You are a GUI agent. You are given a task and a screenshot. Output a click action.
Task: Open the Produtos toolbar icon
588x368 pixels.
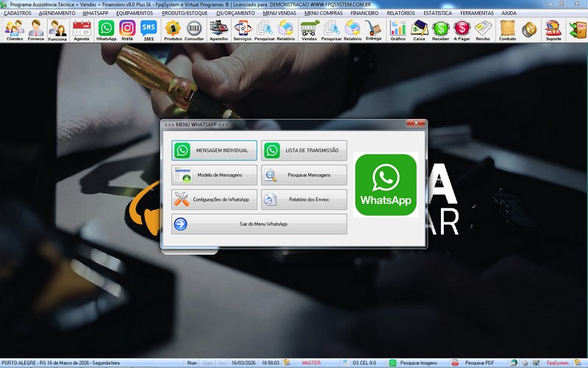(173, 30)
